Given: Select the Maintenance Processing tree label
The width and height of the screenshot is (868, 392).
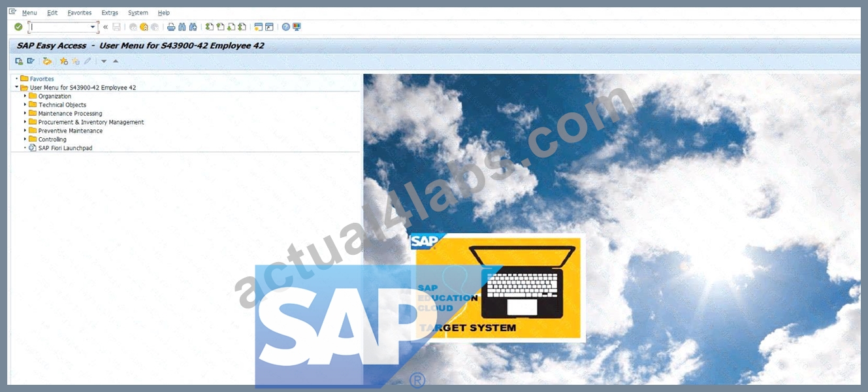Looking at the screenshot, I should [x=71, y=114].
